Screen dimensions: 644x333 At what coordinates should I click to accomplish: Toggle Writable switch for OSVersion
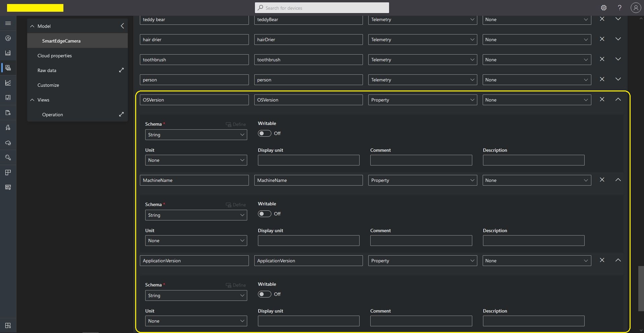click(x=264, y=133)
